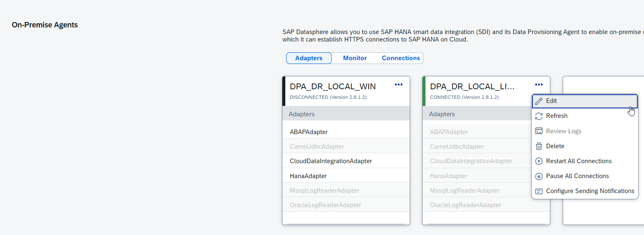This screenshot has height=235, width=644.
Task: Choose Edit from the context menu
Action: (552, 101)
